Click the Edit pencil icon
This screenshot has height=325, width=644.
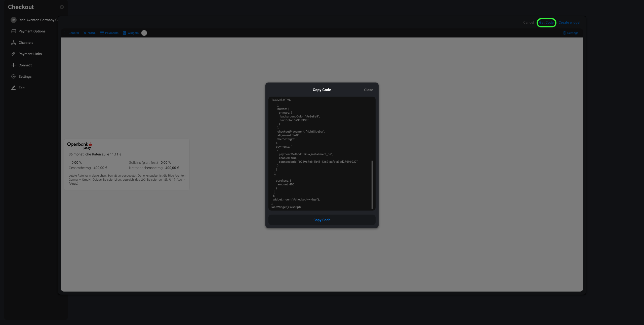pos(14,88)
